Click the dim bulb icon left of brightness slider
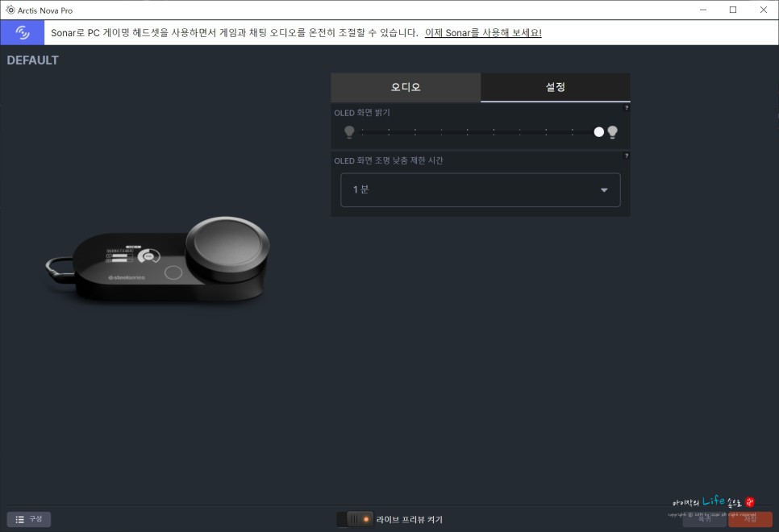Viewport: 779px width, 532px height. point(349,131)
